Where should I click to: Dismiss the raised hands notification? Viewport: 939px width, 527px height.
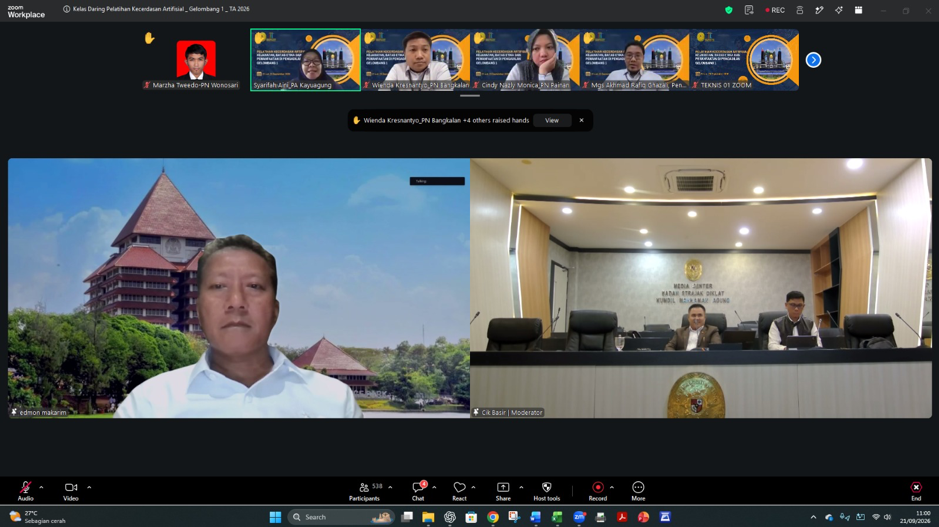point(581,120)
